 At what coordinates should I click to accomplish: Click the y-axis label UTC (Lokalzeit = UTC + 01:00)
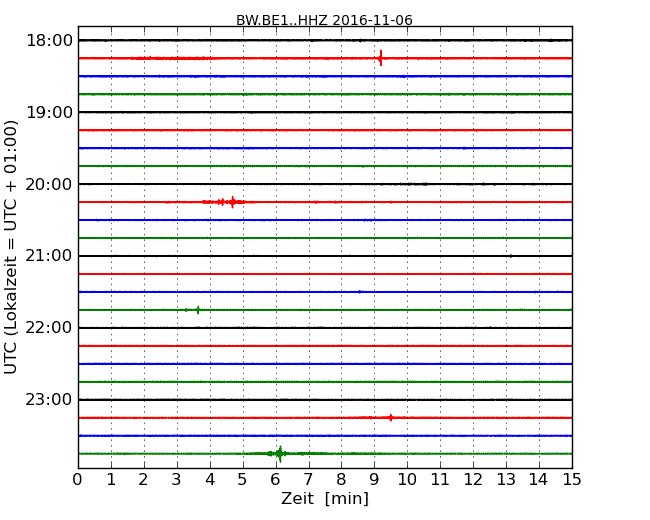coord(11,247)
